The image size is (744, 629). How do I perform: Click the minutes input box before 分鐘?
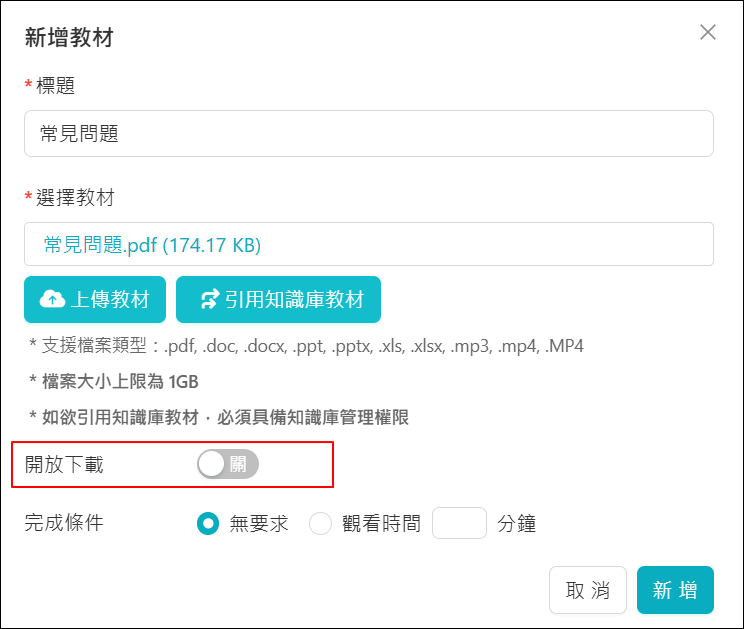tap(459, 523)
